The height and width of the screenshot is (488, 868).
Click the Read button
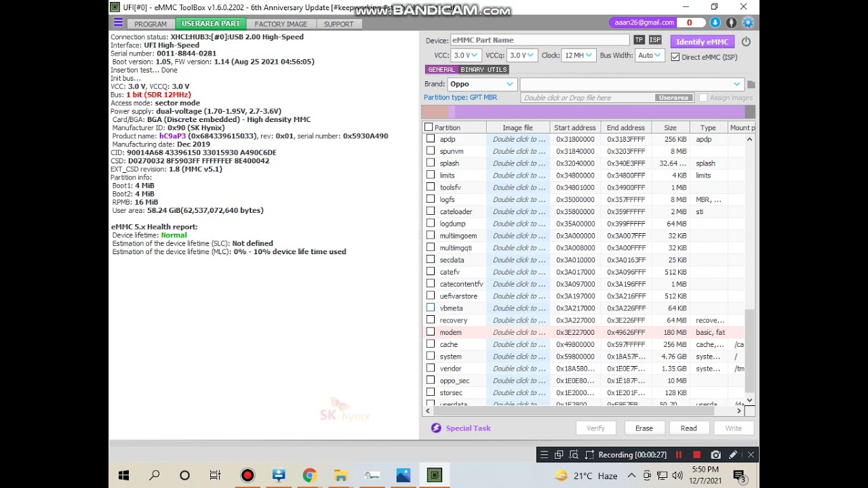tap(688, 428)
